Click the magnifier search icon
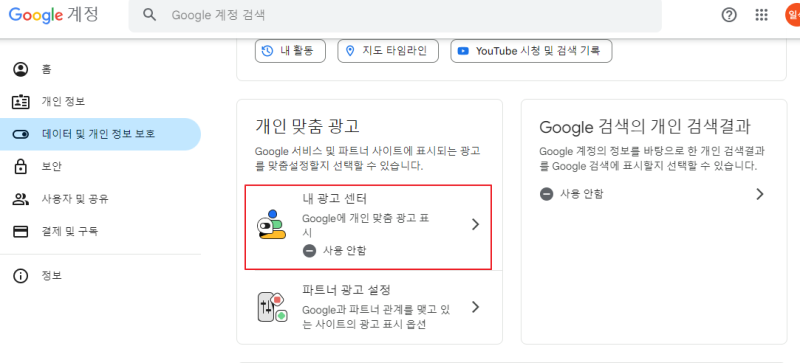Screen dimensions: 800x363 point(149,15)
